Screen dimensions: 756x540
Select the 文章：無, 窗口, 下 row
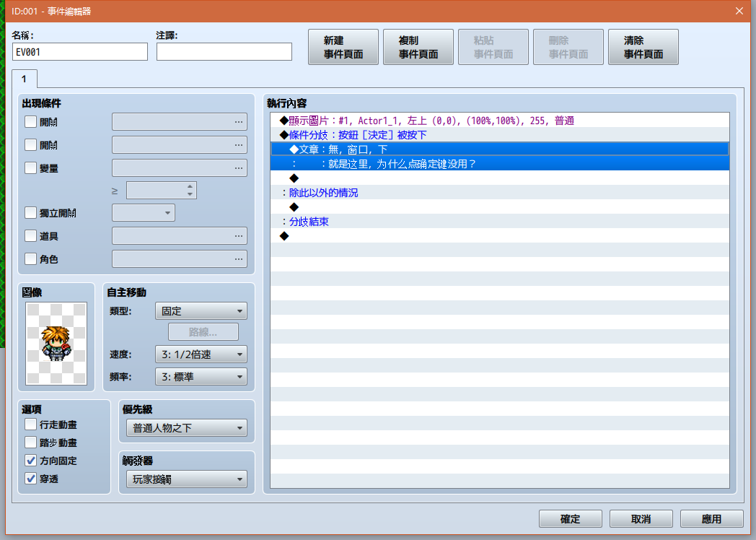(499, 149)
